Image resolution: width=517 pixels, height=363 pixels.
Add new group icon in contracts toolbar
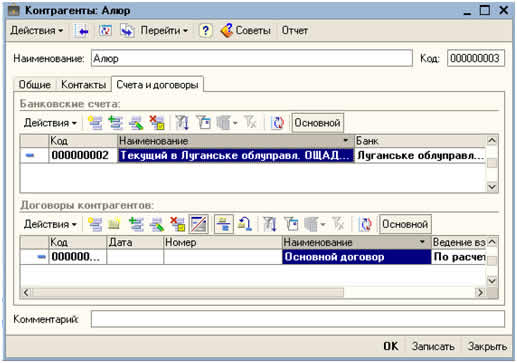(x=114, y=224)
